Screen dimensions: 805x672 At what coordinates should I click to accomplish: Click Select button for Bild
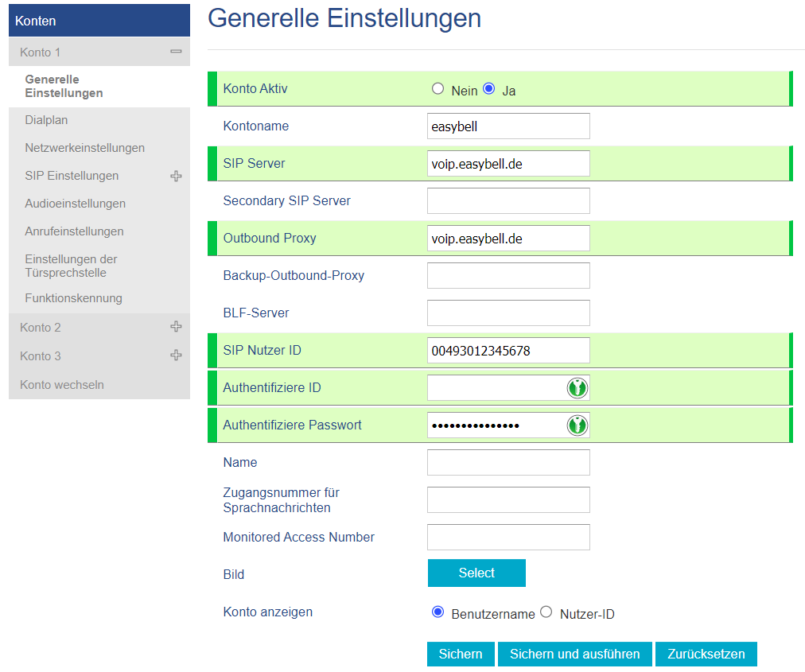click(476, 573)
